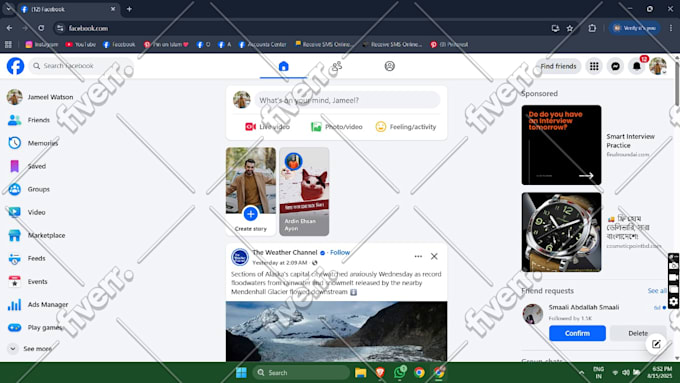Open the Friends tab in top navigation
The height and width of the screenshot is (383, 680).
click(x=337, y=66)
